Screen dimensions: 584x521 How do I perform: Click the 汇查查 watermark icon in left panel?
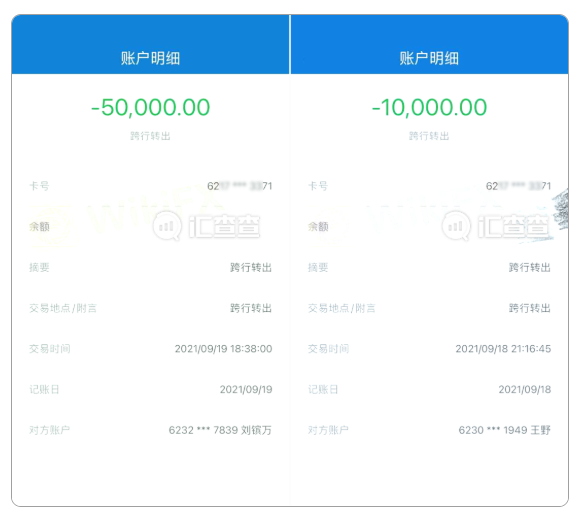click(167, 226)
